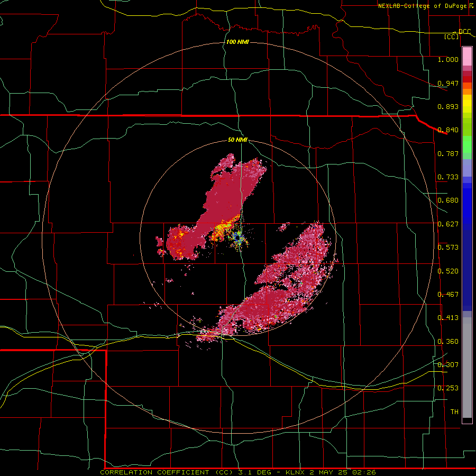This screenshot has width=476, height=476.
Task: Click the 0.573 scale value
Action: click(448, 248)
